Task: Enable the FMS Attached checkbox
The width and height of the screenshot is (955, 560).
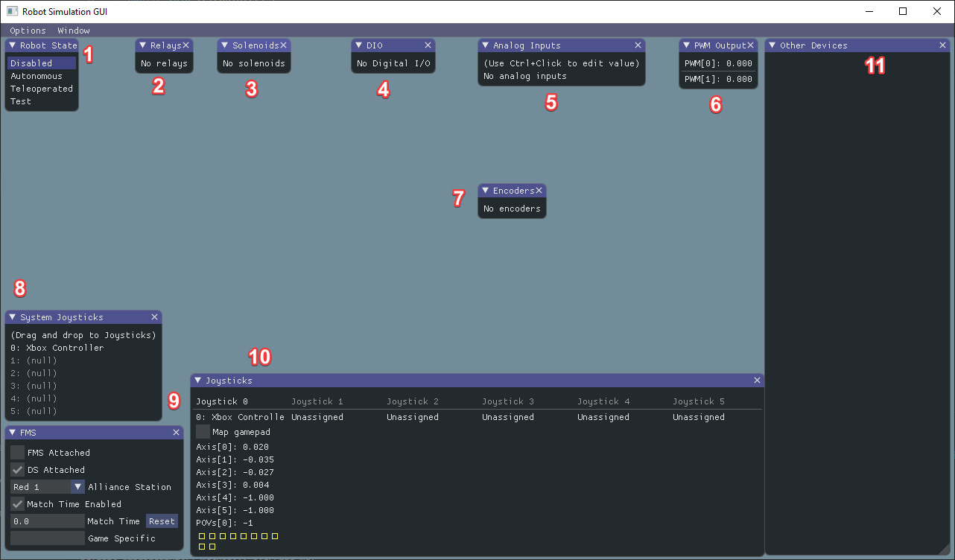Action: tap(16, 451)
